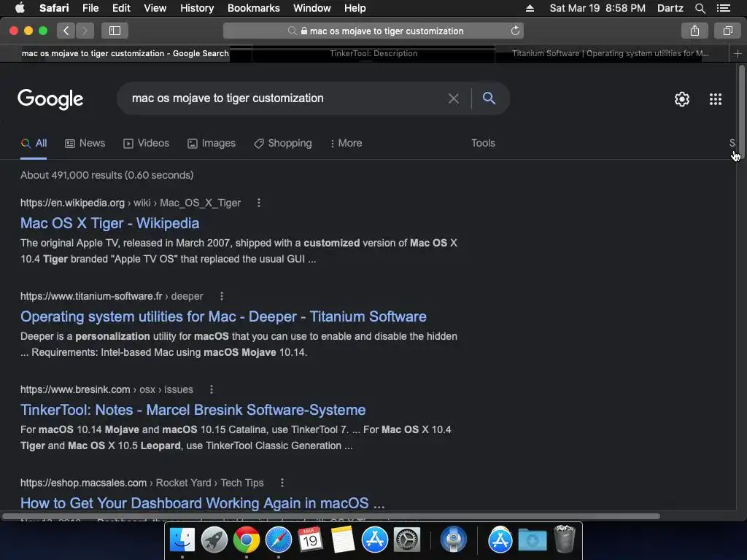This screenshot has height=560, width=747.
Task: Clear the Google search box with X
Action: pos(454,98)
